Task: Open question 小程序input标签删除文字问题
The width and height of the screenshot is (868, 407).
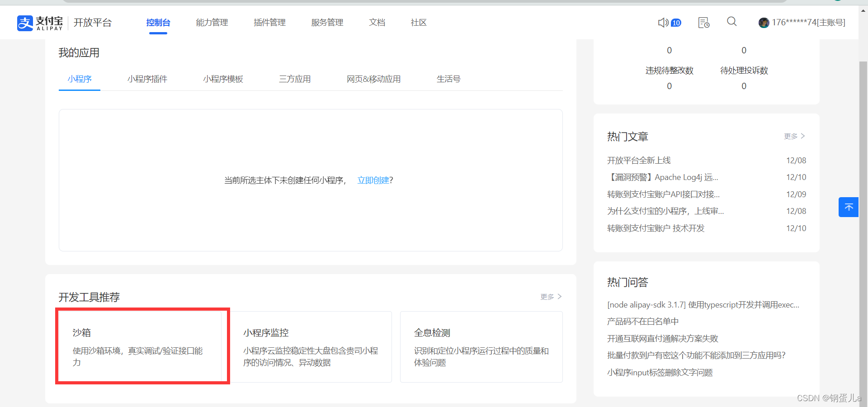Action: point(660,373)
